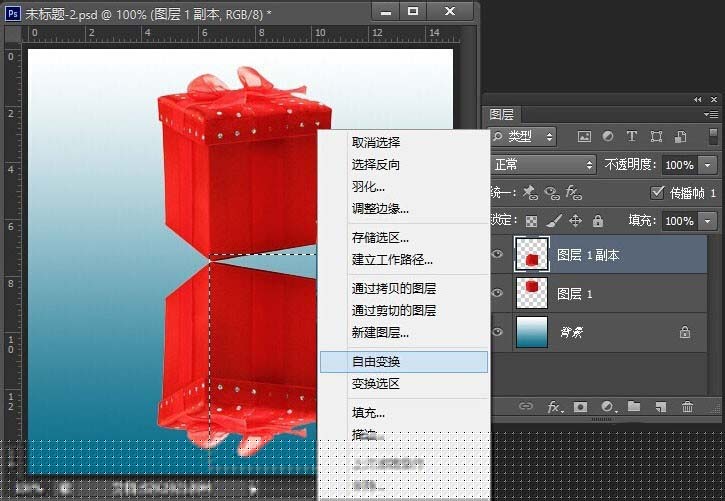Maximize the 未标题-2.psd document window

tap(412, 12)
